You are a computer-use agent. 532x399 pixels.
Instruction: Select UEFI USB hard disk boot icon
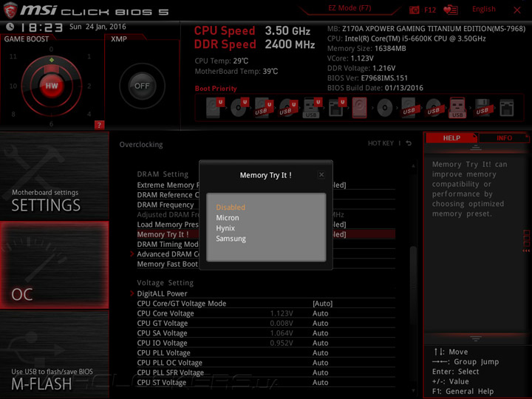(264, 107)
